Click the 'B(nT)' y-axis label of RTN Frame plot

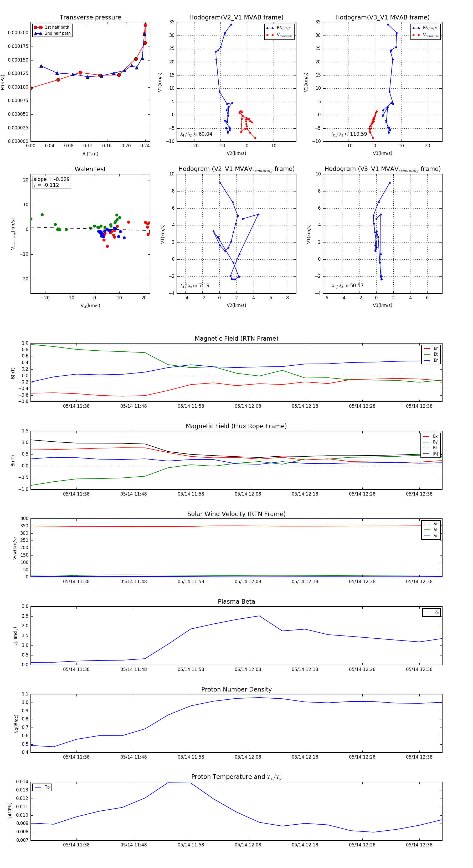coord(13,373)
